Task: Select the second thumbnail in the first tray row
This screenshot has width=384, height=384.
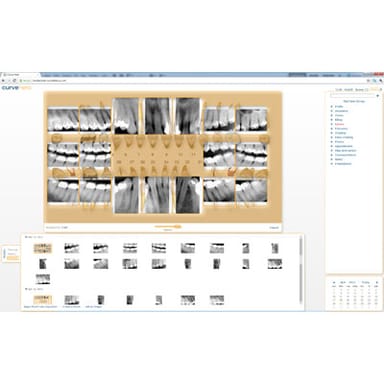Action: click(72, 248)
